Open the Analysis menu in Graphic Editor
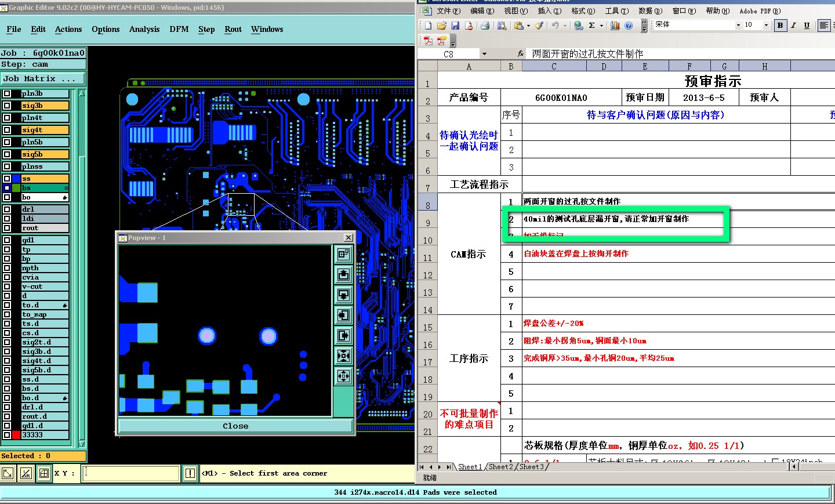Viewport: 835px width, 504px height. pos(144,29)
